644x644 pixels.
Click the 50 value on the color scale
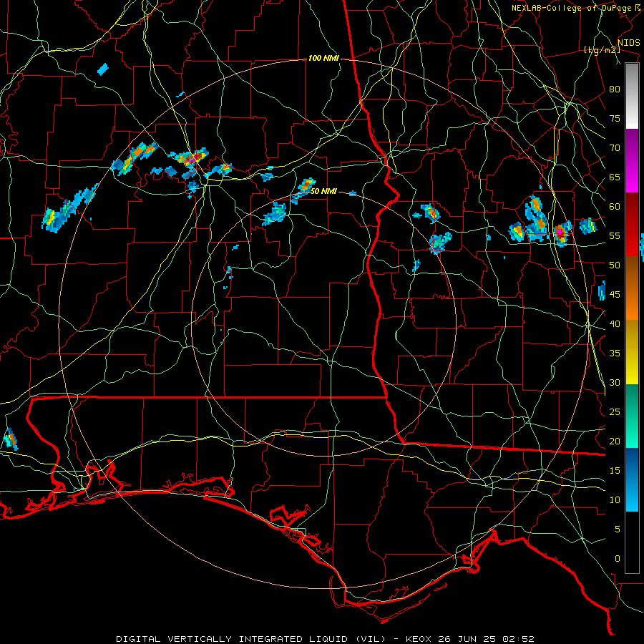615,265
